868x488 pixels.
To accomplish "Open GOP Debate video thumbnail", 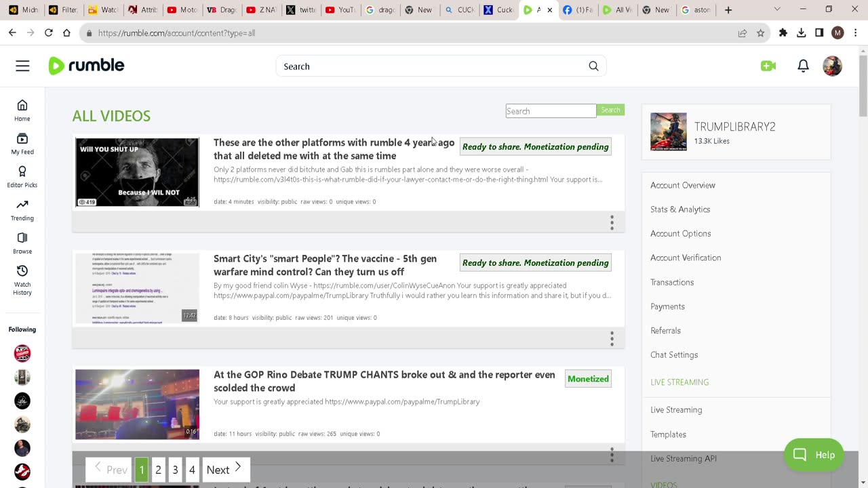I will 137,404.
